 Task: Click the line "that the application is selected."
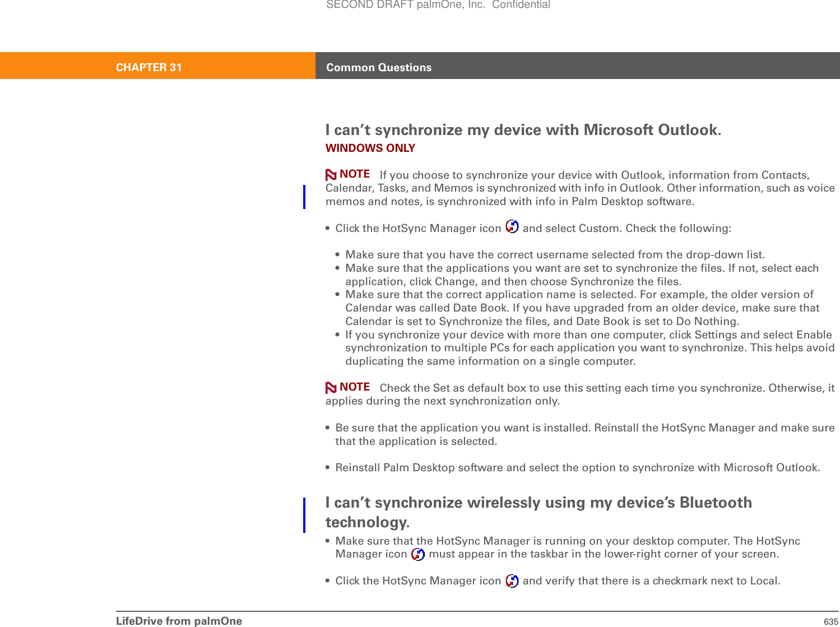click(x=416, y=441)
